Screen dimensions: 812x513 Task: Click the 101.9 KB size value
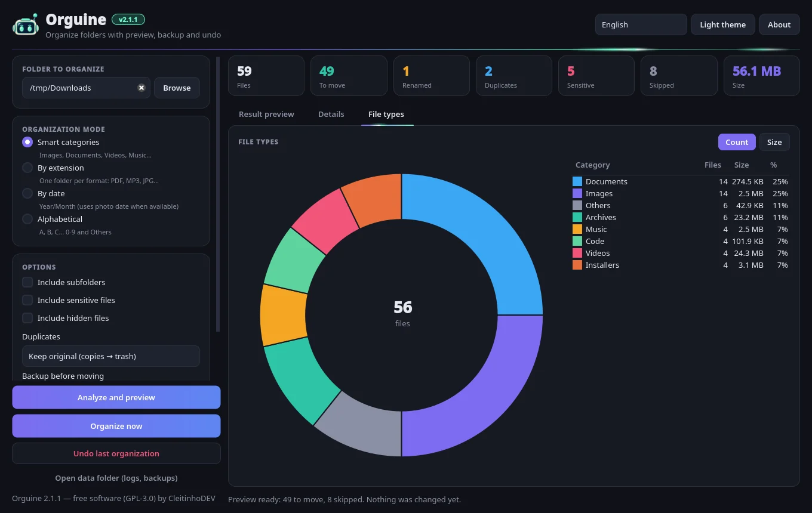tap(748, 241)
